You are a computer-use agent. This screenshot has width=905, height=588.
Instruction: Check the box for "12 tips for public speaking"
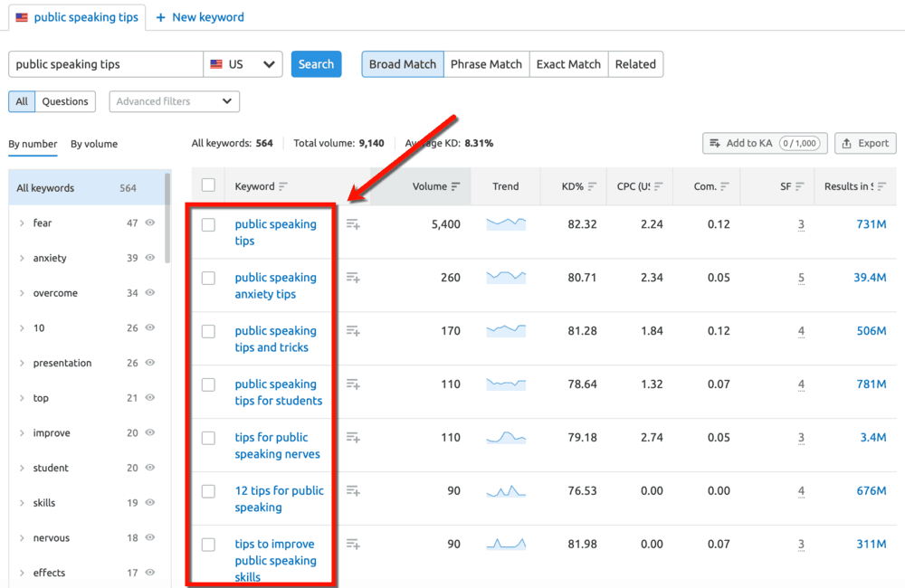pos(208,490)
